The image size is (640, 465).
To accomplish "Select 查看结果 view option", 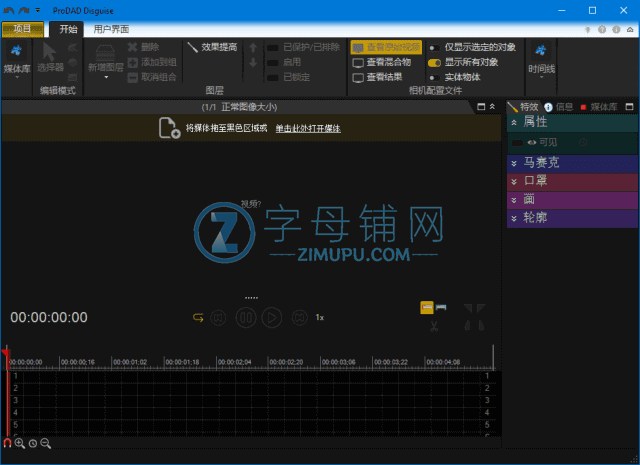I will (x=377, y=77).
